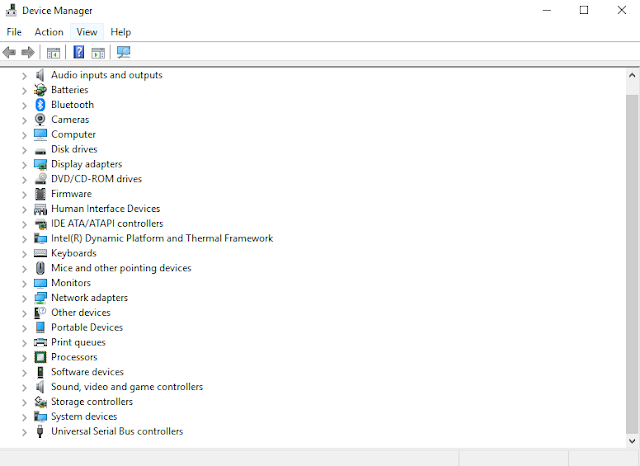The width and height of the screenshot is (640, 466).
Task: Select the Software devices label
Action: (x=87, y=372)
